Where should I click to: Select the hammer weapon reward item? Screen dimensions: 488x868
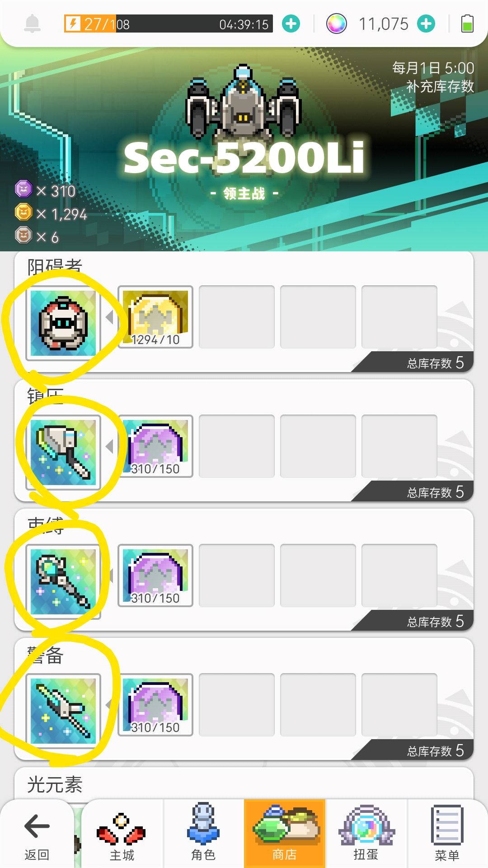point(63,453)
